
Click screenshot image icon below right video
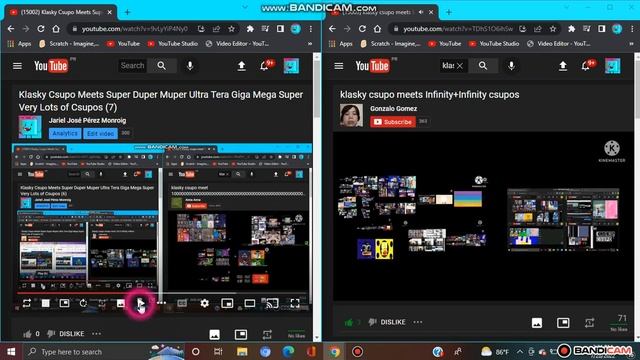click(537, 322)
